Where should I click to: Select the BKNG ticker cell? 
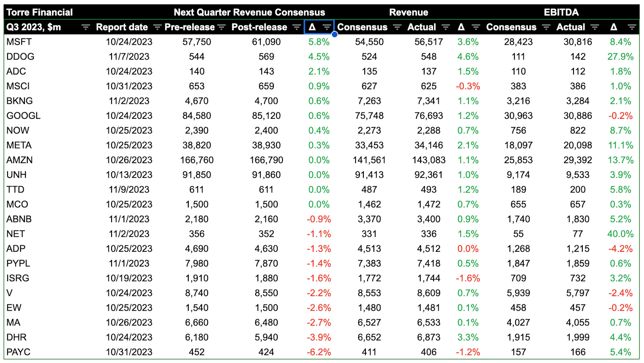click(19, 101)
